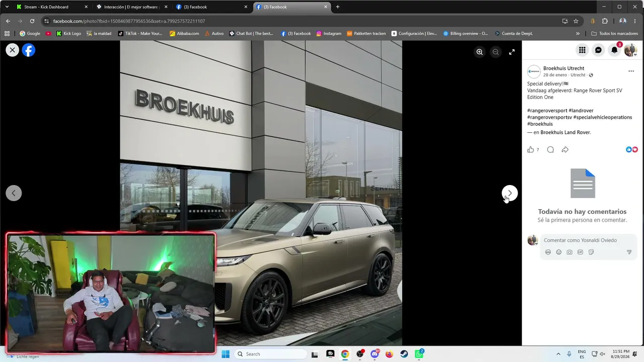The image size is (644, 362).
Task: Open the Broekhuis Utrecht profile picture
Action: 534,71
